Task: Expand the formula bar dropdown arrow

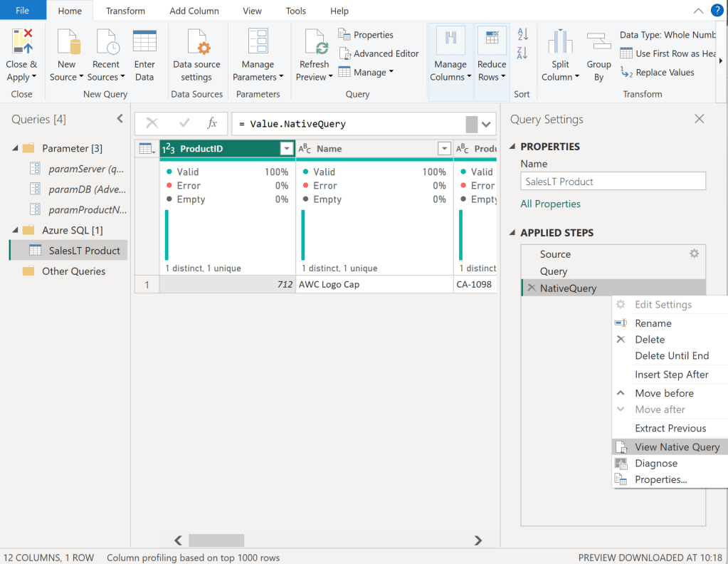Action: pyautogui.click(x=487, y=124)
